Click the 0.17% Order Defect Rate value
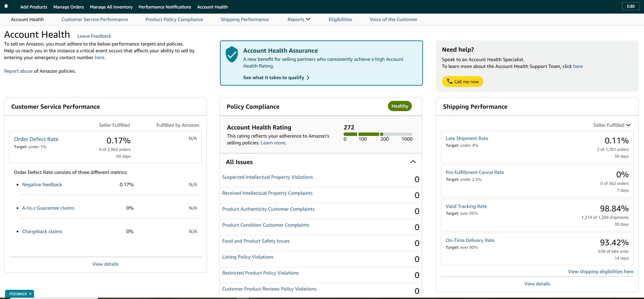 click(x=118, y=140)
